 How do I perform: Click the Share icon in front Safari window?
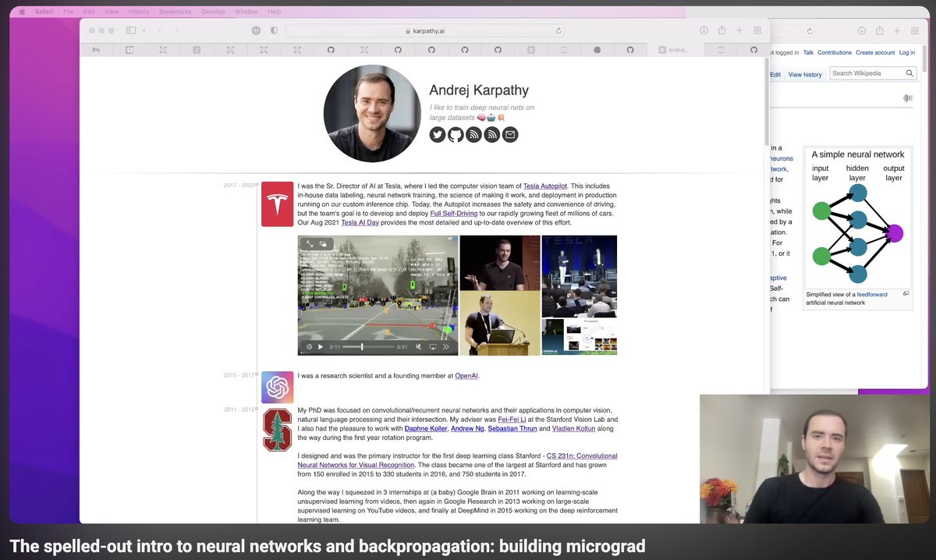[x=721, y=30]
